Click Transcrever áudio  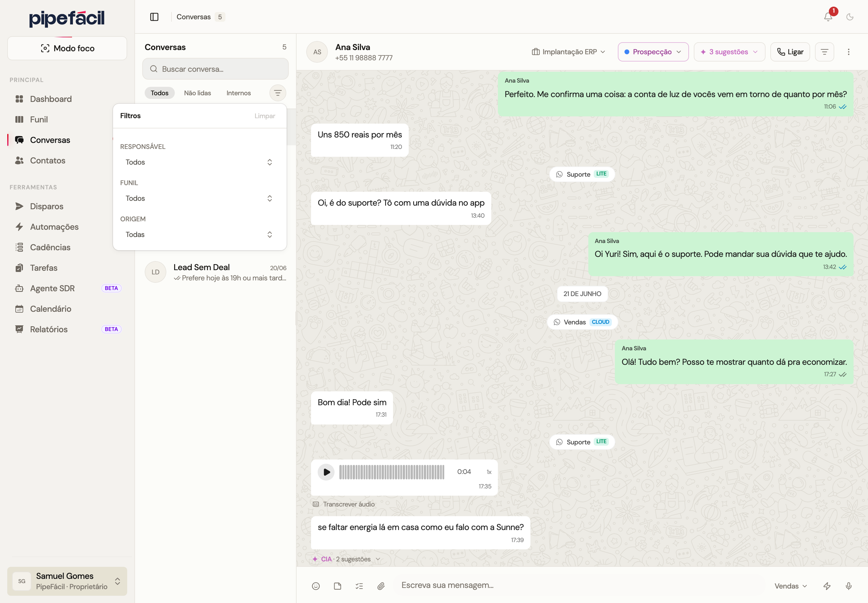tap(344, 504)
